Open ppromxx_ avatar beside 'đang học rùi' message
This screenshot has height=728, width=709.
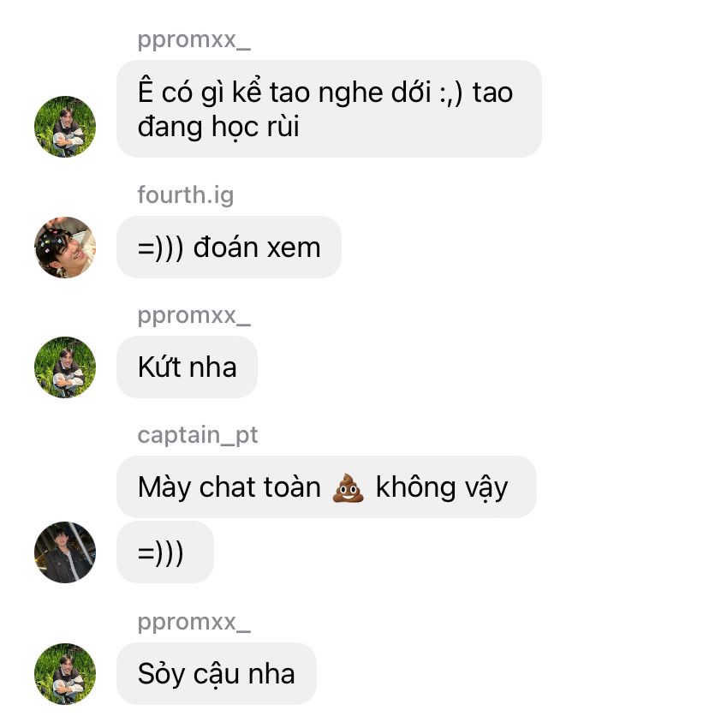click(65, 126)
